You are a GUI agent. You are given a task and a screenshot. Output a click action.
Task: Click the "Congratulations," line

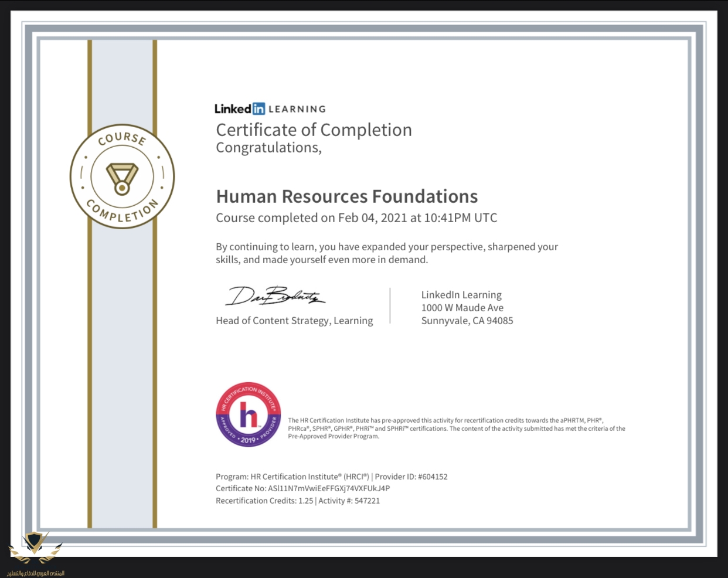point(269,148)
